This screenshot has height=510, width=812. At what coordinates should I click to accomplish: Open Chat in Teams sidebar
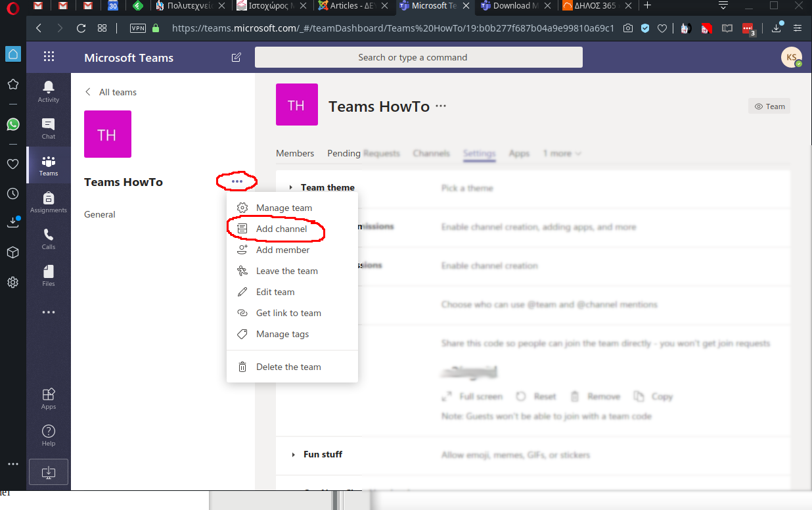[x=49, y=127]
